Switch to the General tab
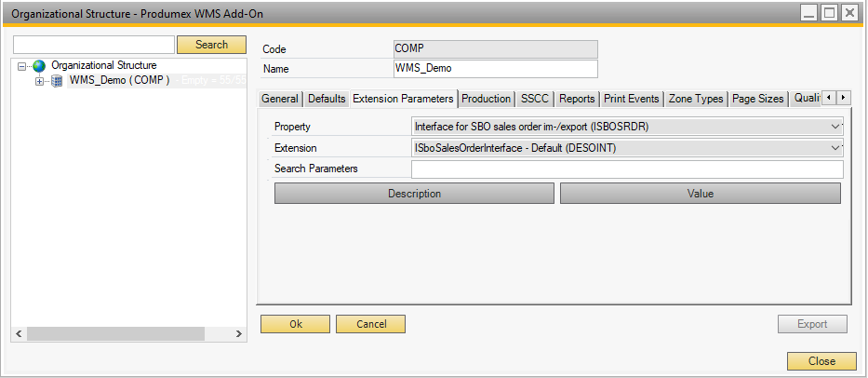The image size is (868, 378). [279, 99]
